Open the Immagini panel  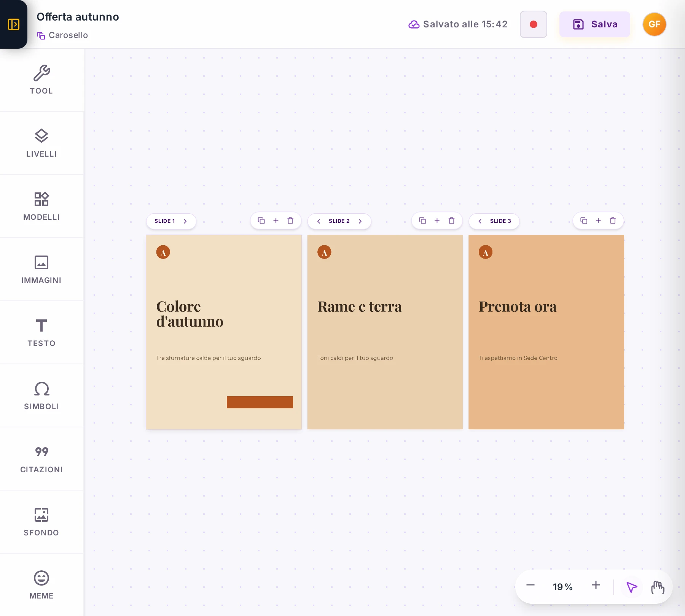(x=41, y=269)
